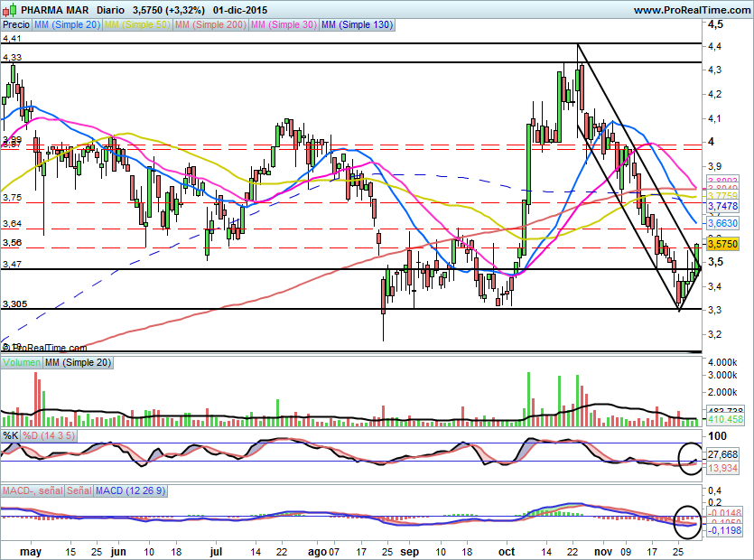
Task: Click the %K value tag 27,668
Action: 722,454
